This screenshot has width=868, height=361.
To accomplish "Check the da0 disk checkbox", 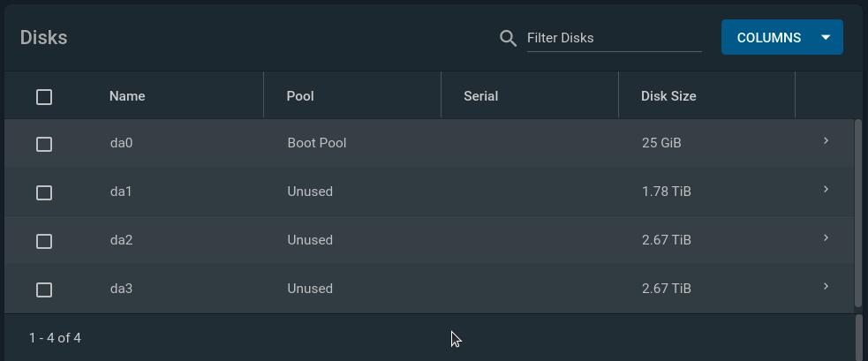I will point(44,145).
